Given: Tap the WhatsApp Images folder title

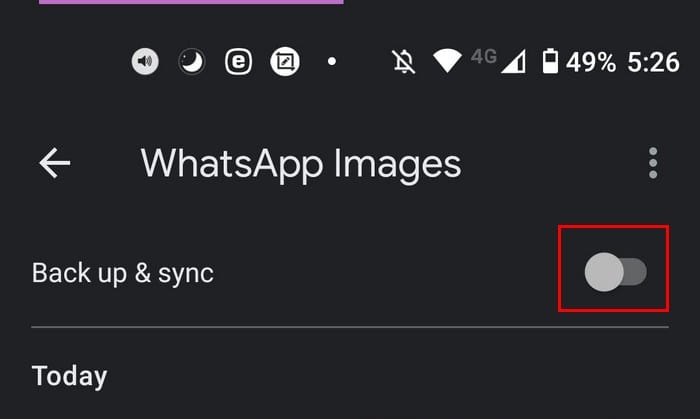Looking at the screenshot, I should coord(301,163).
